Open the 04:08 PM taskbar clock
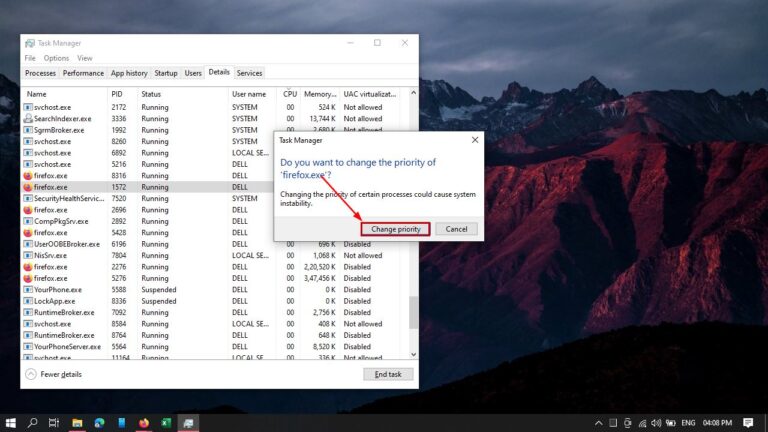Viewport: 768px width, 432px height. pyautogui.click(x=717, y=423)
